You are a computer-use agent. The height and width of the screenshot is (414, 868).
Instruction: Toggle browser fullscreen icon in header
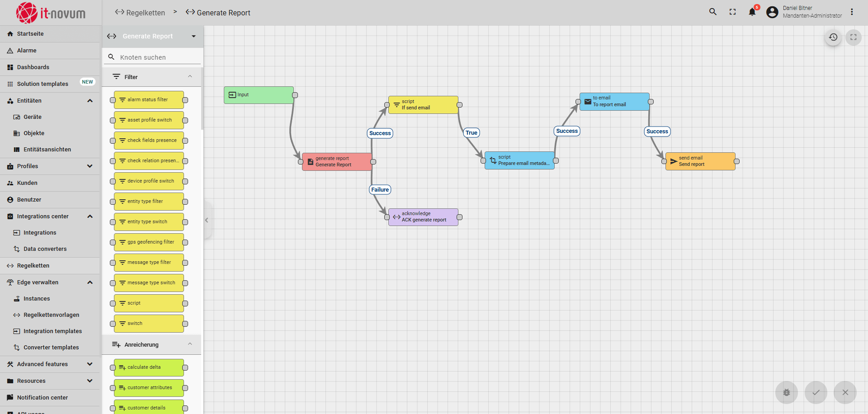point(732,12)
